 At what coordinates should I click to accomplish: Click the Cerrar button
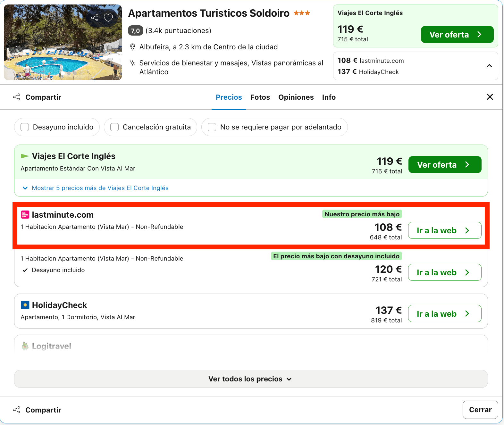point(480,410)
